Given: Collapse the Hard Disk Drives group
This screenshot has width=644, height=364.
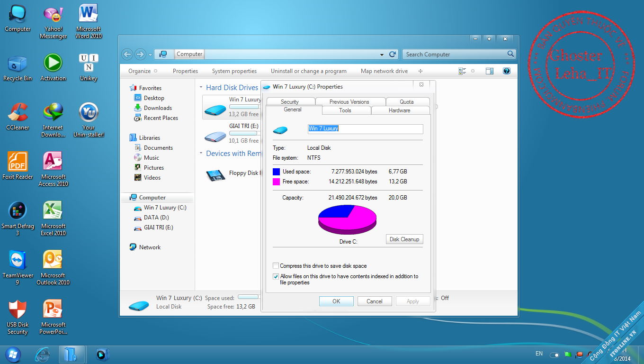Looking at the screenshot, I should click(x=201, y=88).
